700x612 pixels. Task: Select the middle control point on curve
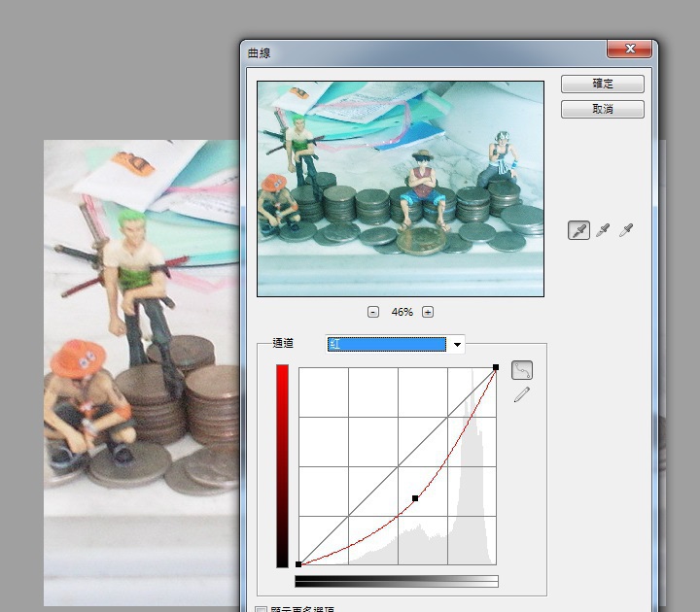click(x=415, y=498)
